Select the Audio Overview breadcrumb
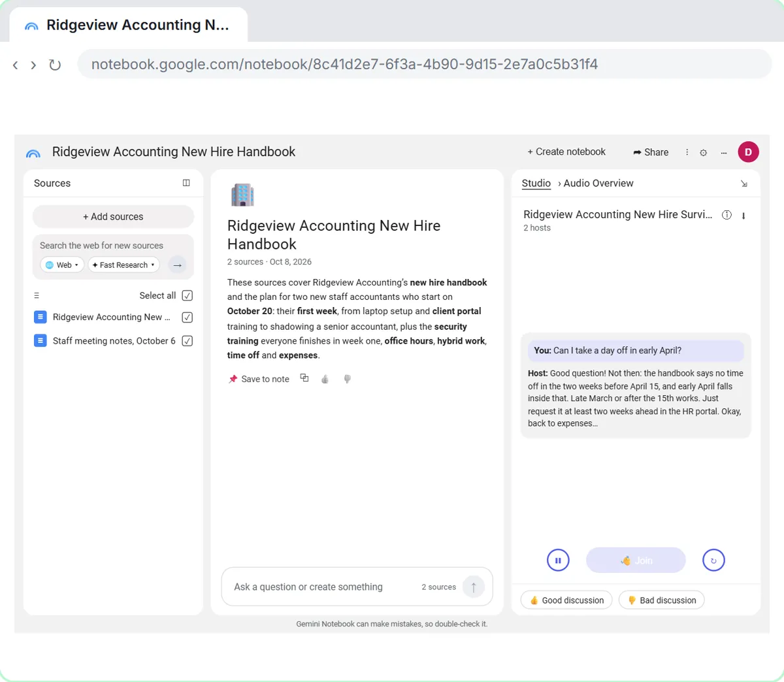Image resolution: width=784 pixels, height=682 pixels. [x=598, y=184]
